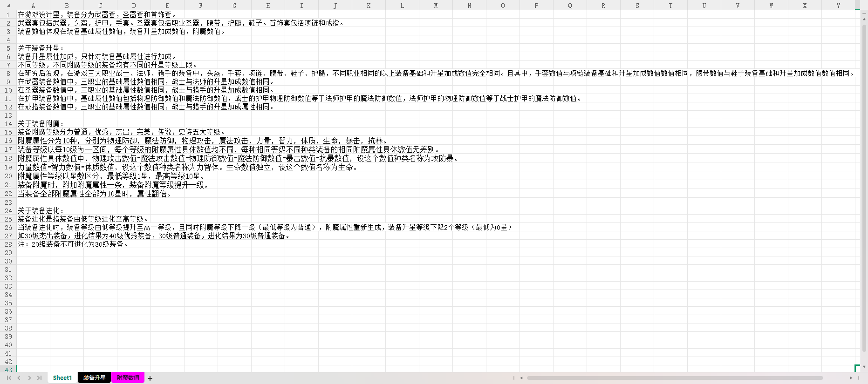Select column P header
This screenshot has width=868, height=384.
click(x=536, y=6)
